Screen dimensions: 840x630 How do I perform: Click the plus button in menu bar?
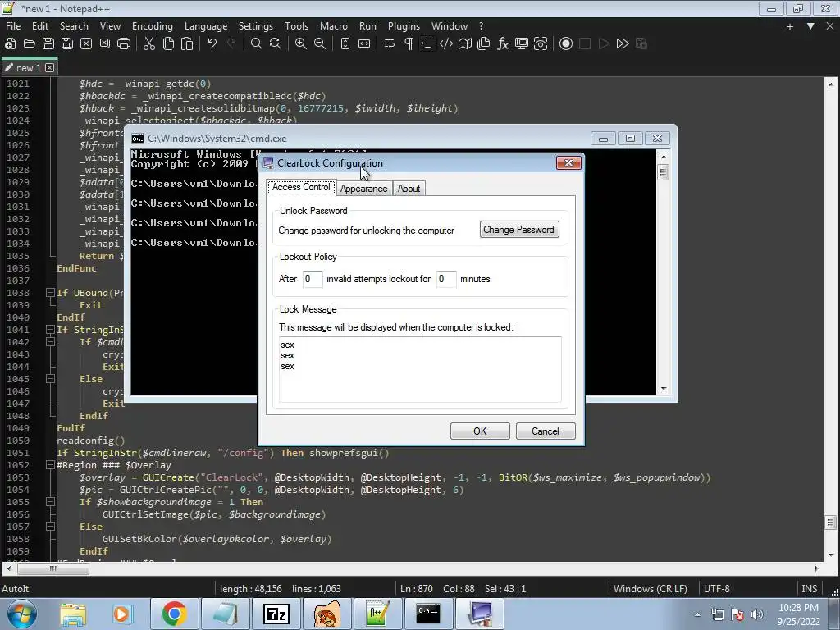tap(790, 26)
